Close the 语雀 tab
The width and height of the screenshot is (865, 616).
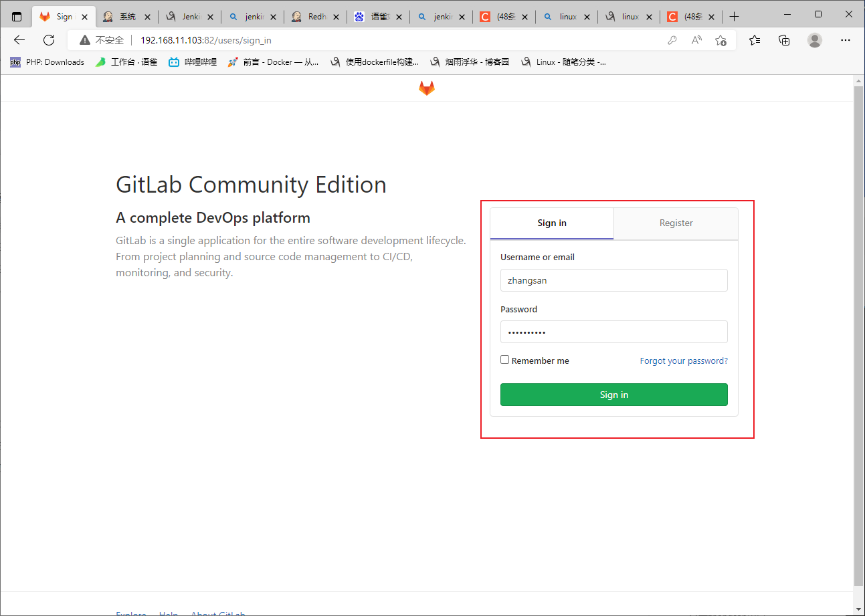coord(399,17)
